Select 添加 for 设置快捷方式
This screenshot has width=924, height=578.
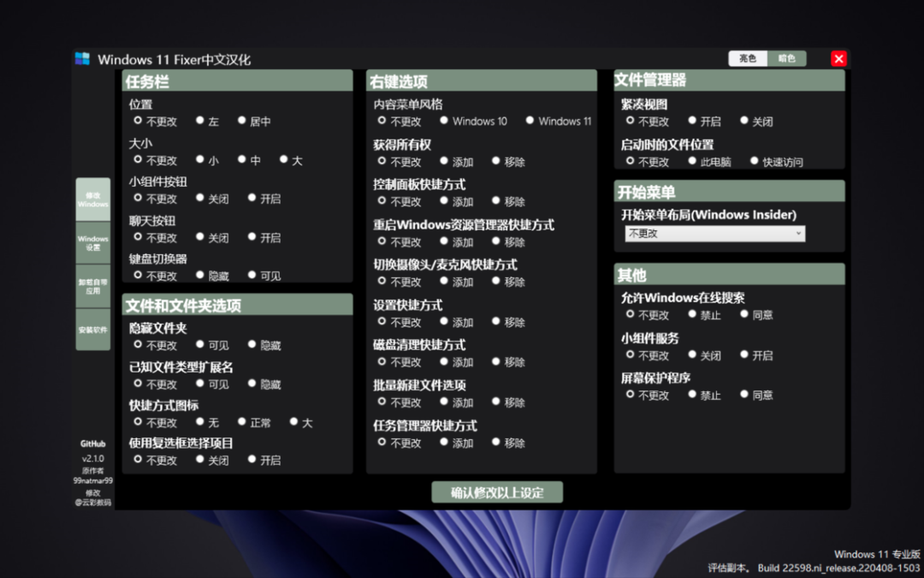coord(457,322)
